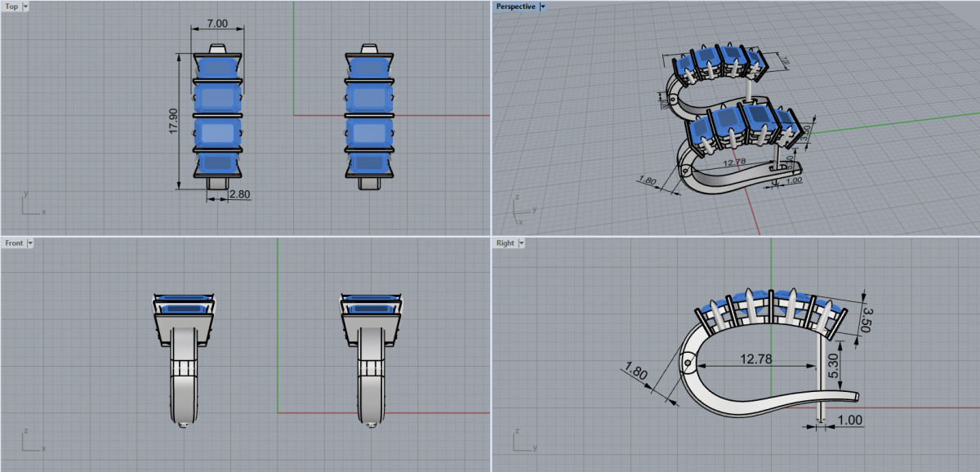980x472 pixels.
Task: Select the 1.00 dimension in Perspective view
Action: click(792, 181)
